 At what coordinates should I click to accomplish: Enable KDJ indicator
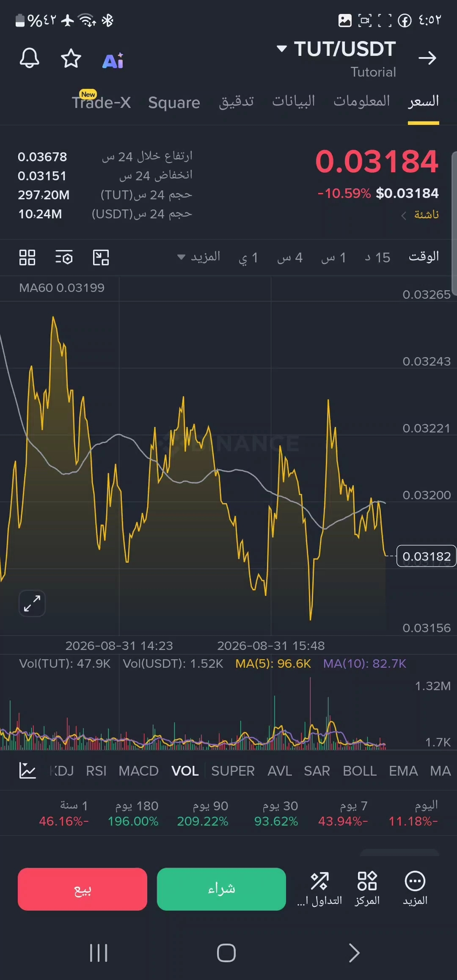click(62, 771)
